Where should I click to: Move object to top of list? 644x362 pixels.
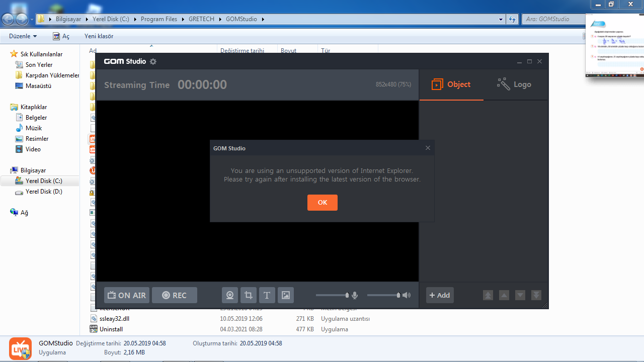(488, 295)
